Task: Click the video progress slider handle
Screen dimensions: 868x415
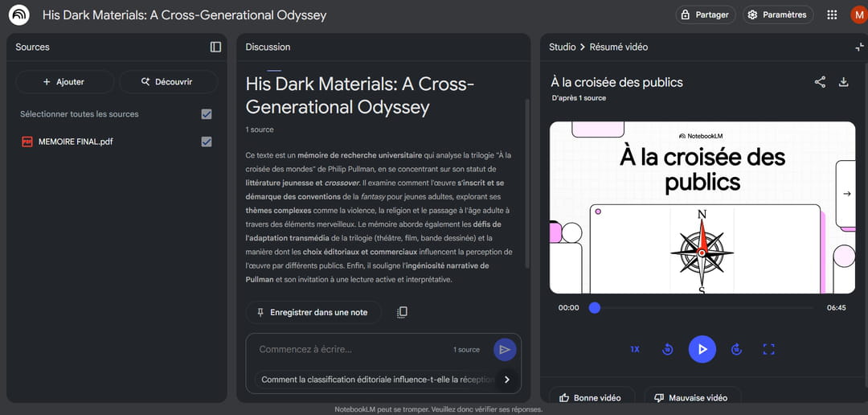Action: pyautogui.click(x=595, y=307)
